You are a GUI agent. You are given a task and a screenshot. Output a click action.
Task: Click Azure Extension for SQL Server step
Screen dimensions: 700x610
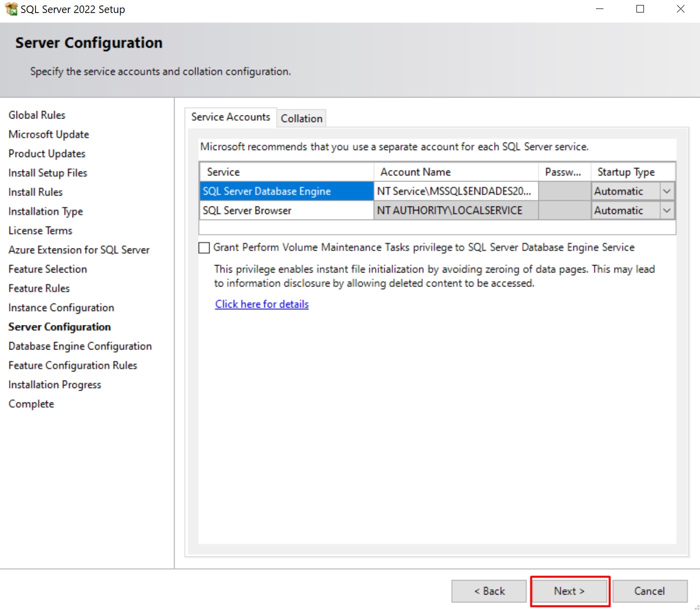click(79, 250)
